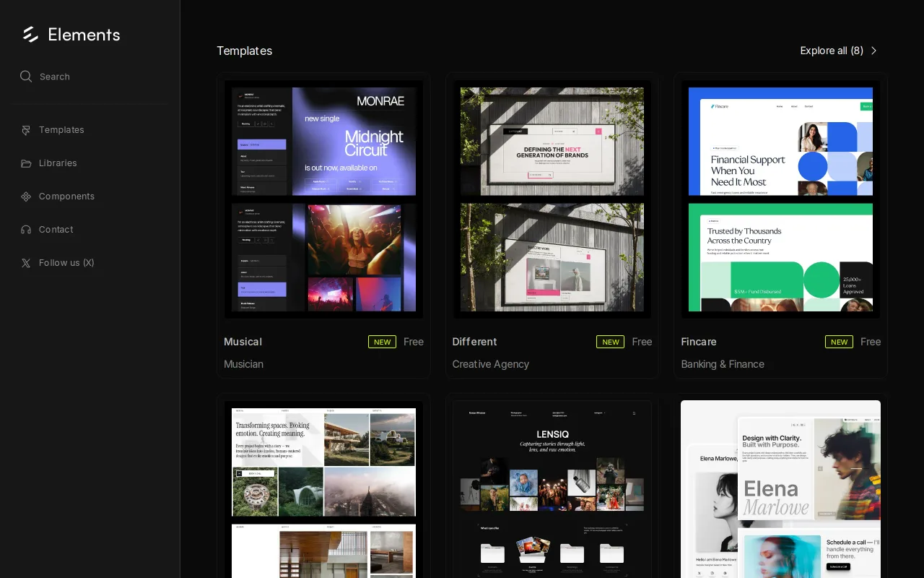Viewport: 924px width, 578px height.
Task: Click the chevron beside Explore all
Action: pos(873,51)
